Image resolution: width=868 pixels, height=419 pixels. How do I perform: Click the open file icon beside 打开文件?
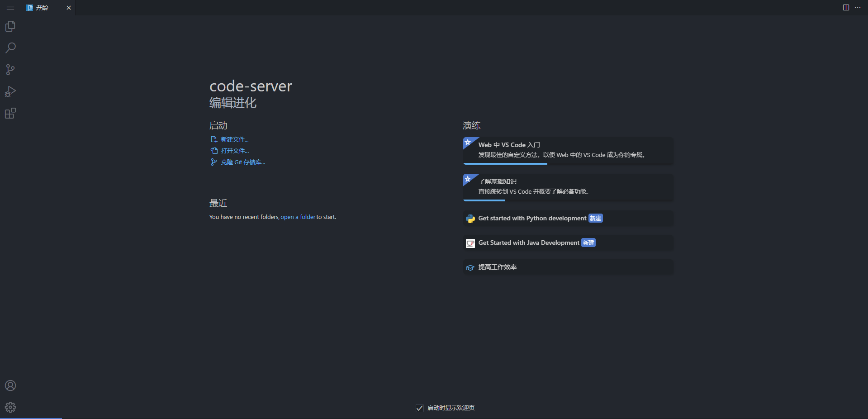(x=214, y=151)
